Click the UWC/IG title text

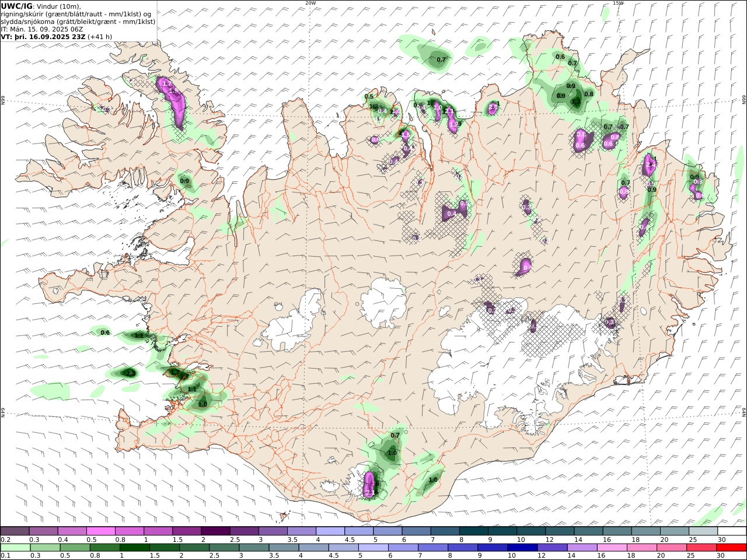click(x=17, y=6)
